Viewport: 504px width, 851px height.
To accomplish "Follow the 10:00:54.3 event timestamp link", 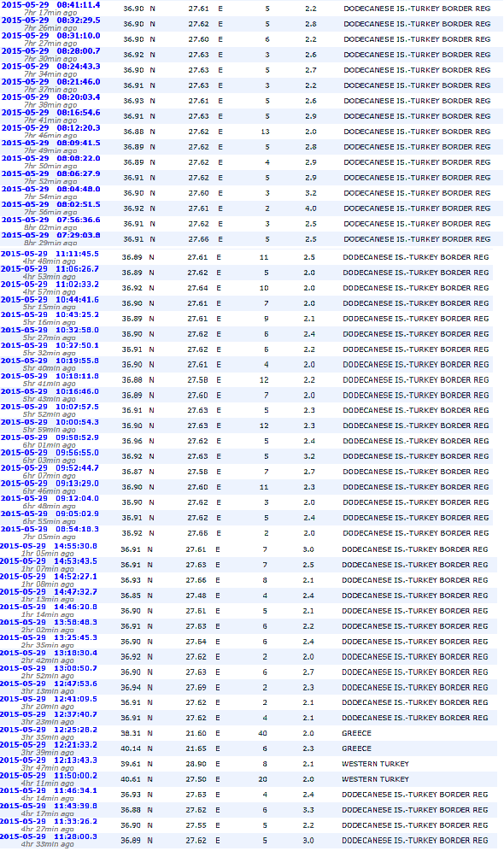I will click(50, 422).
